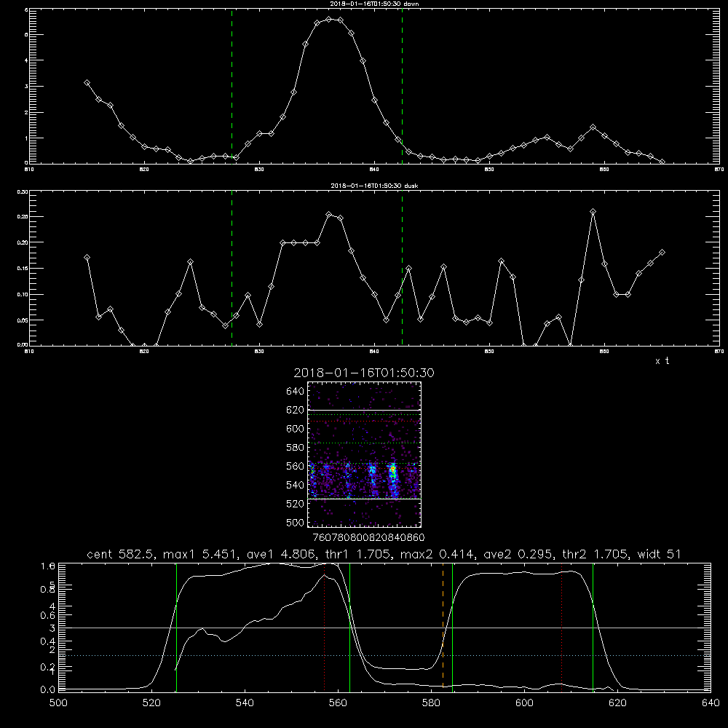
Task: Click right green dashed line in dawn plot
Action: click(402, 86)
